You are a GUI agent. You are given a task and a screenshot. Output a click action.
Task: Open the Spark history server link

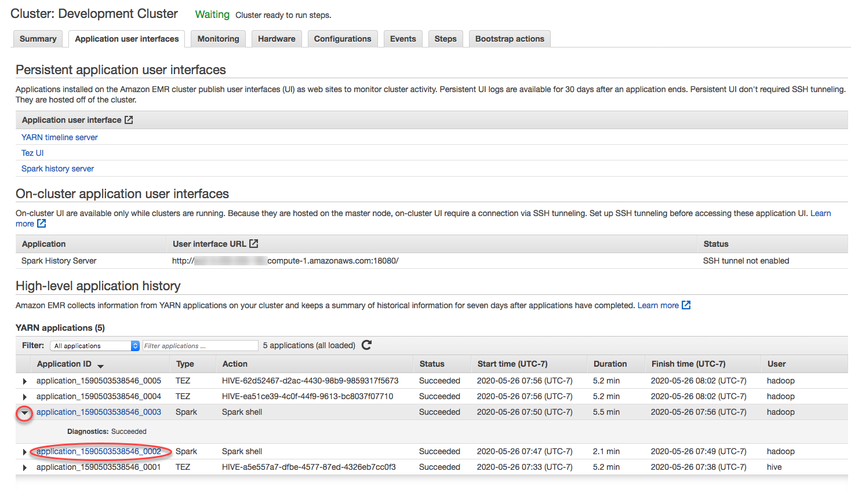[x=57, y=169]
